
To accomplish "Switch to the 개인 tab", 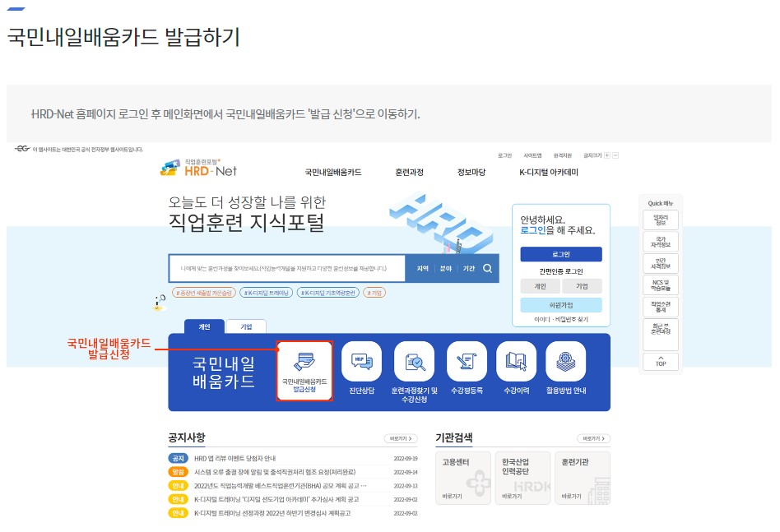I will 204,326.
